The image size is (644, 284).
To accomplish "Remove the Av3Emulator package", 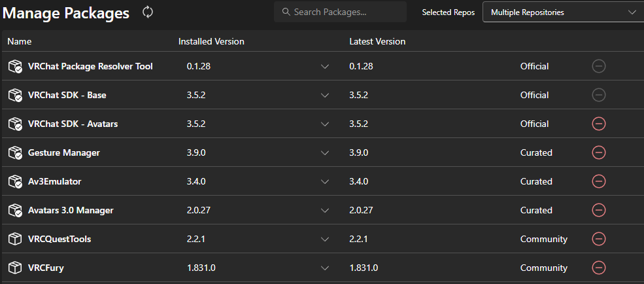I will point(598,181).
